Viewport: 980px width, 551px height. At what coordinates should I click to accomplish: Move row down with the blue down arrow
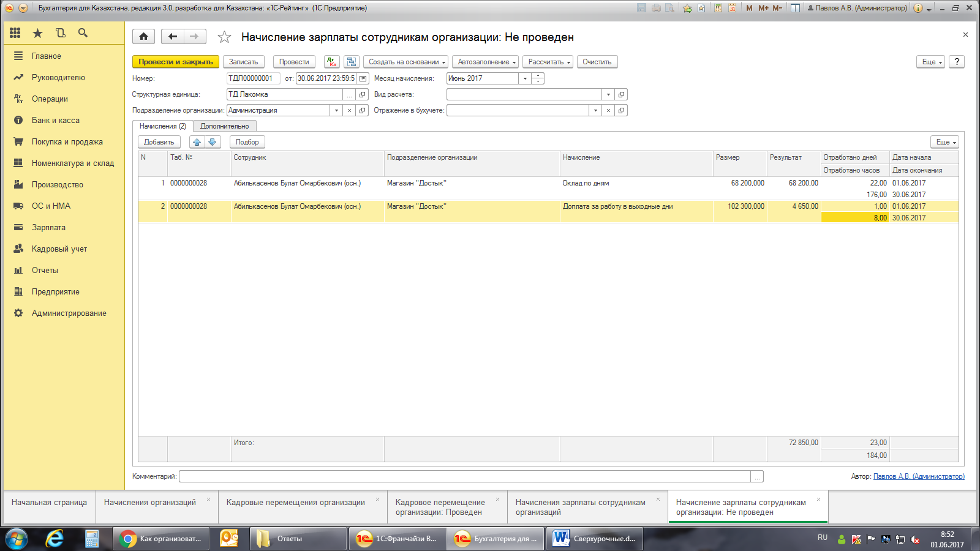(x=213, y=142)
